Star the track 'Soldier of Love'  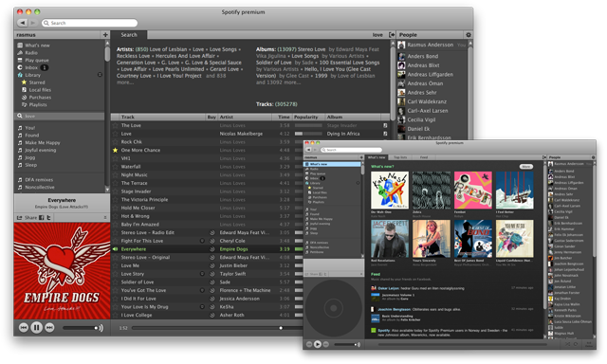click(115, 282)
